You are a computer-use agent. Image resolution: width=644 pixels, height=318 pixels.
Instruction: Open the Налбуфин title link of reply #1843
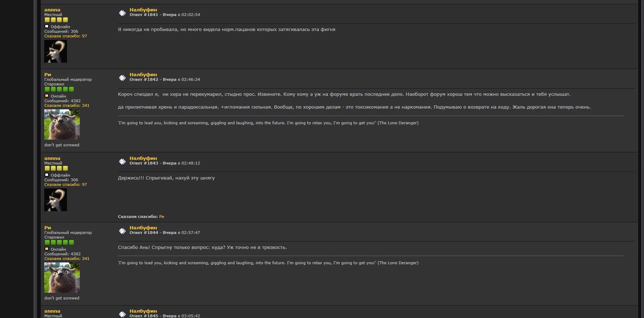(143, 158)
